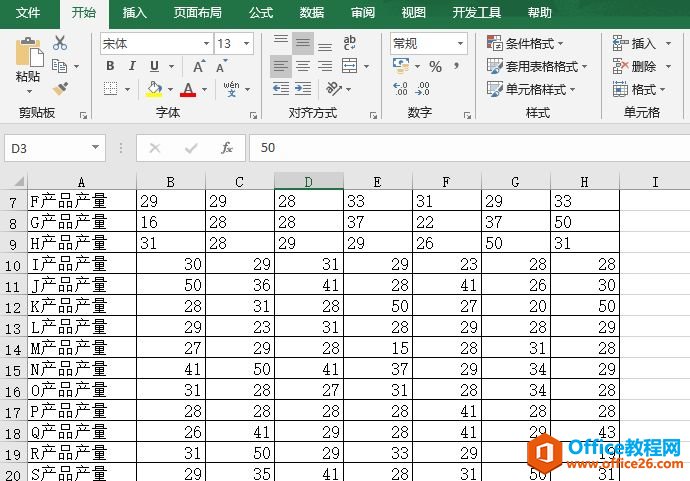Open number format dropdown 常规

460,43
